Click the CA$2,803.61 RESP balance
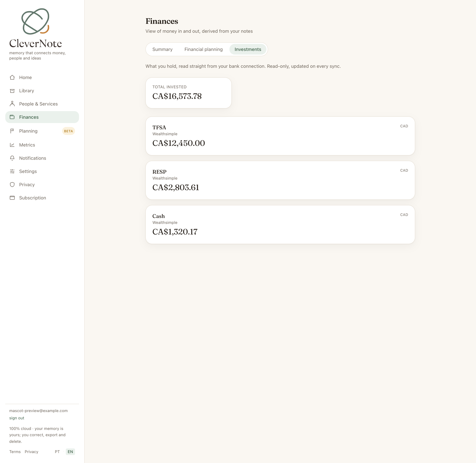Viewport: 476px width, 463px height. [x=176, y=188]
